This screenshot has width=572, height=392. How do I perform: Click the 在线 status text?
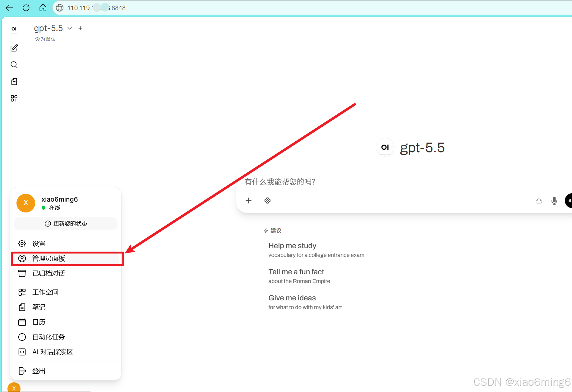(55, 207)
